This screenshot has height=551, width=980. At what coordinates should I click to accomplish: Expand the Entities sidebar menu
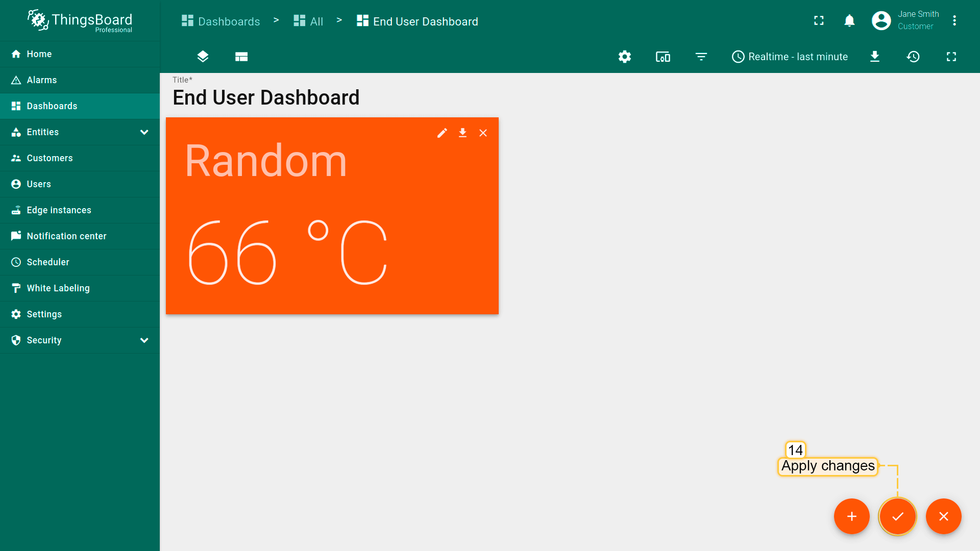coord(144,132)
